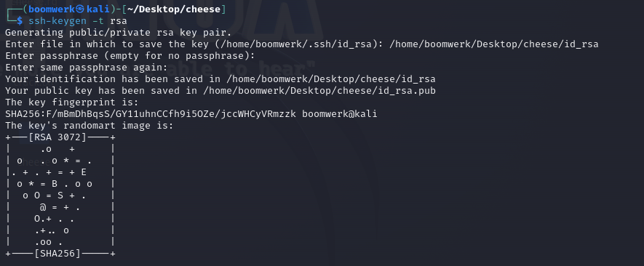Click the letter B in randomart
This screenshot has width=644, height=266.
(55, 183)
